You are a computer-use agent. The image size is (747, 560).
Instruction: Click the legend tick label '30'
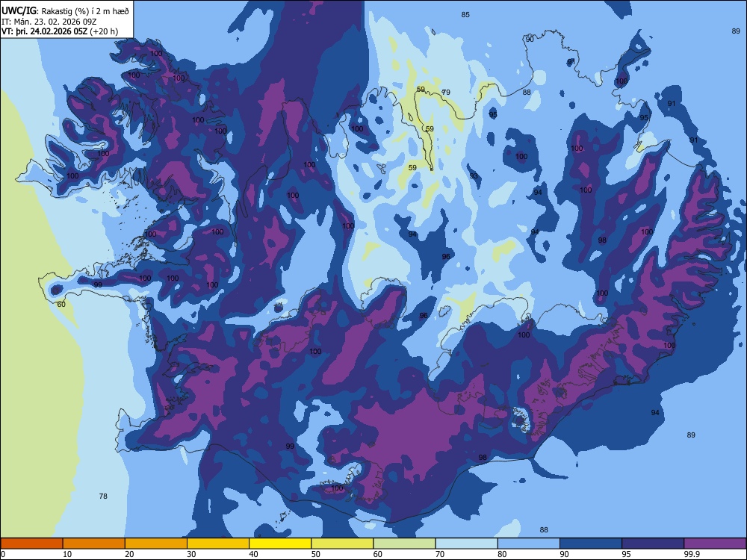coord(191,554)
